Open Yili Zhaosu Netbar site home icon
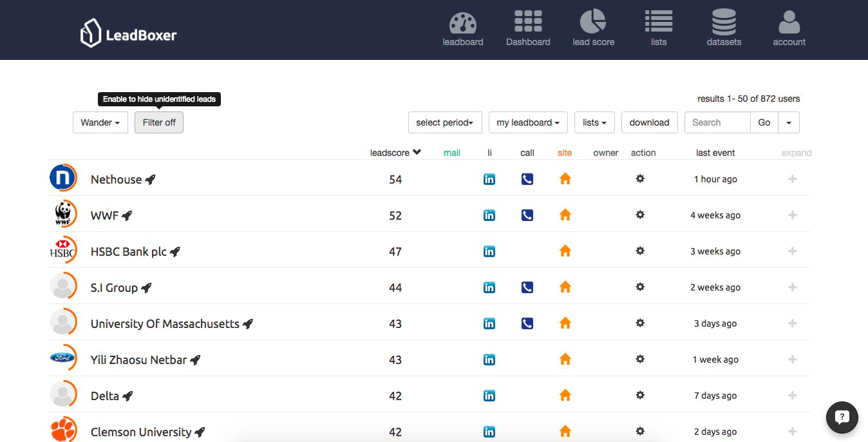 pyautogui.click(x=565, y=360)
